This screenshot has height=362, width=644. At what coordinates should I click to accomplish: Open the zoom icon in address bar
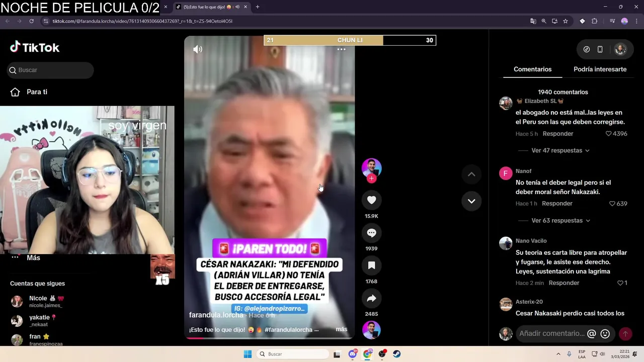pyautogui.click(x=544, y=21)
